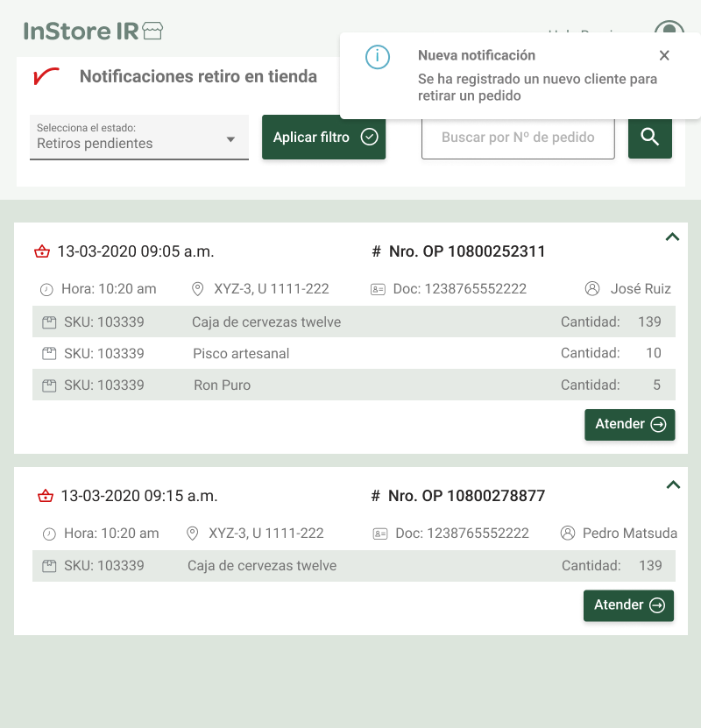Screen dimensions: 701x728
Task: Click Atender for Pedro Matsuda's order
Action: [x=628, y=605]
